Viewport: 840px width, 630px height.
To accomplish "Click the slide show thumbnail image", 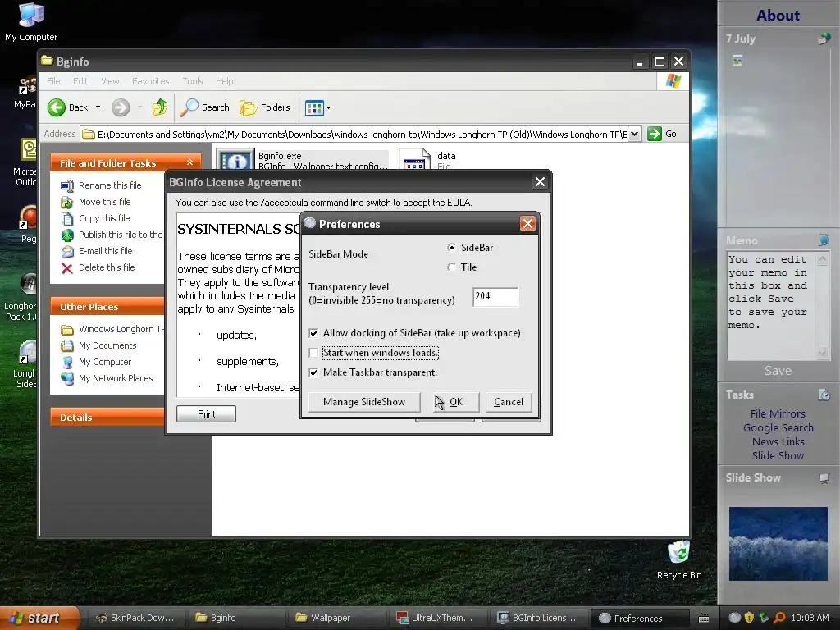I will coord(778,544).
